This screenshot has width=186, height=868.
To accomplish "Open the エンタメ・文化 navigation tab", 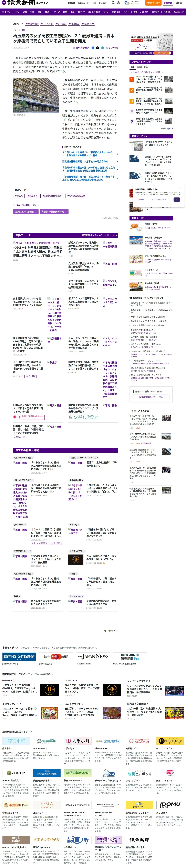I will (94, 12).
